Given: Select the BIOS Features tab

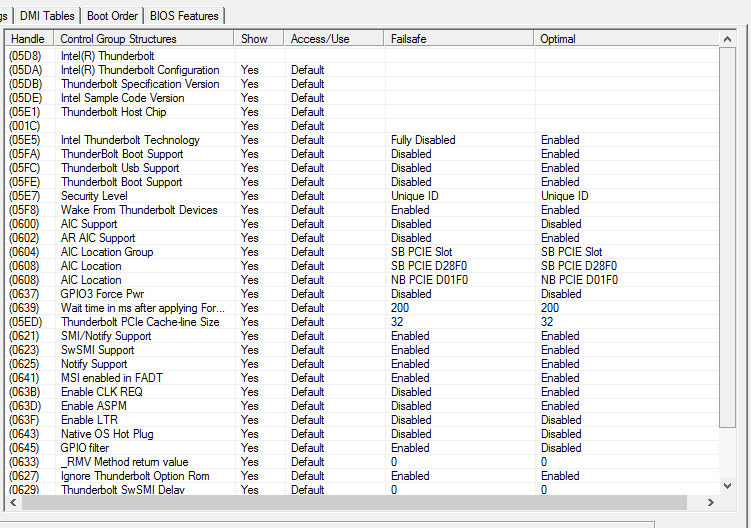Looking at the screenshot, I should click(184, 16).
